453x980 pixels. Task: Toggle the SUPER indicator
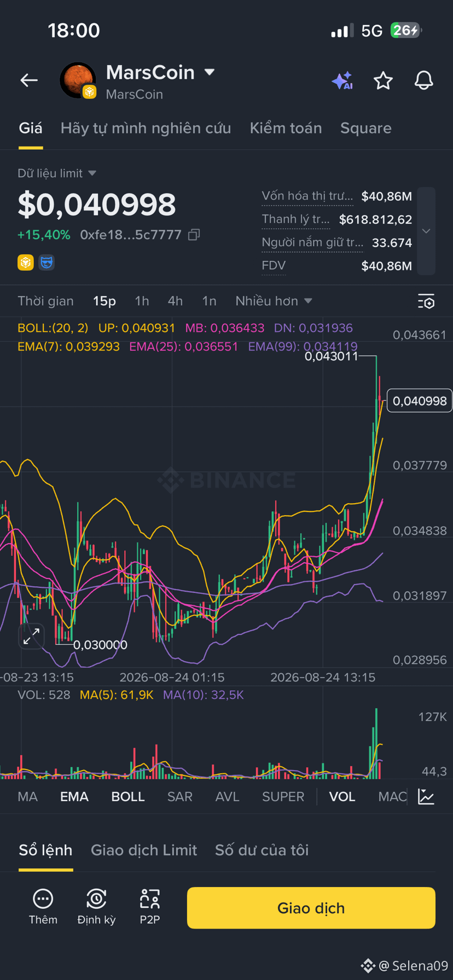point(283,796)
